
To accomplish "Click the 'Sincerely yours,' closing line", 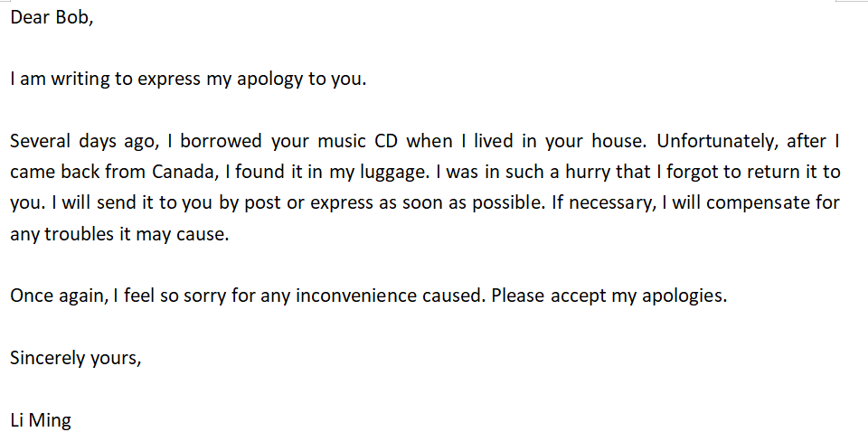I will pyautogui.click(x=76, y=359).
